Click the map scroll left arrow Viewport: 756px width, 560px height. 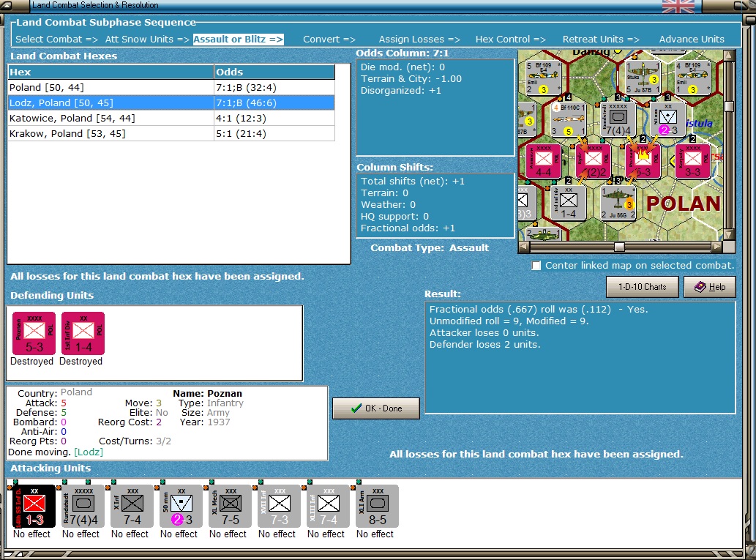(x=524, y=247)
